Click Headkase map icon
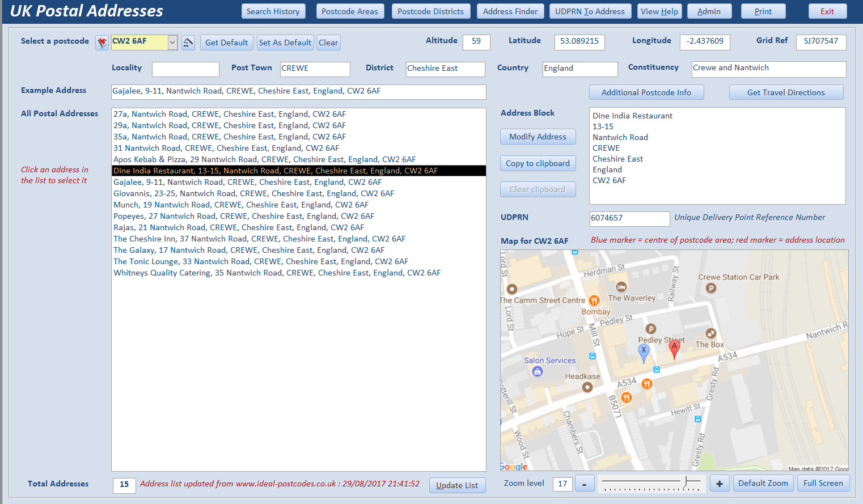 pos(587,387)
